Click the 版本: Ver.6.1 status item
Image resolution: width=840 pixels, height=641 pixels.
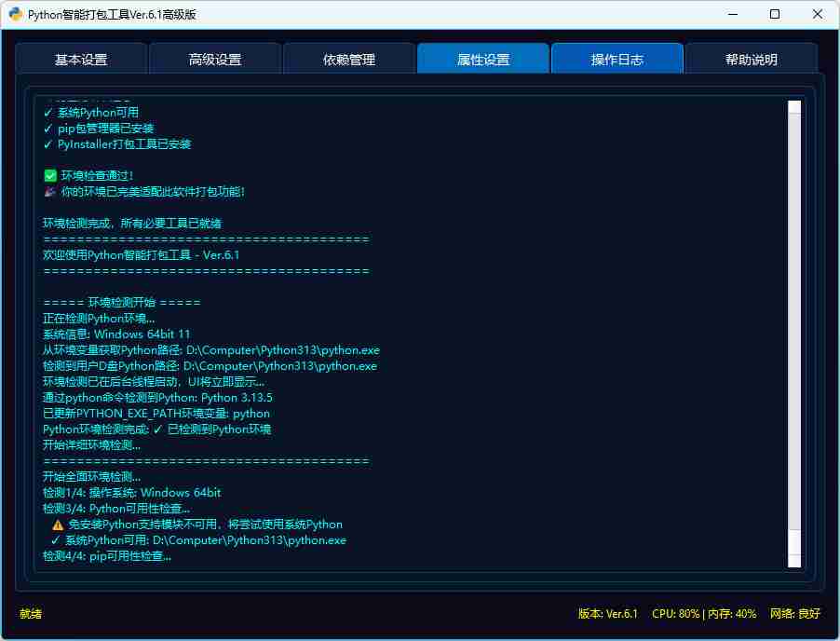[x=609, y=614]
